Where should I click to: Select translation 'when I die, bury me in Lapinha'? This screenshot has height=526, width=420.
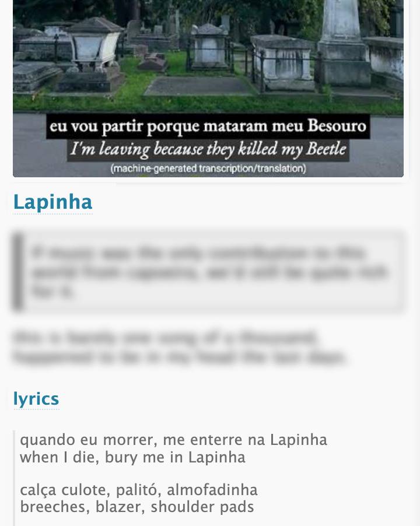pos(132,457)
